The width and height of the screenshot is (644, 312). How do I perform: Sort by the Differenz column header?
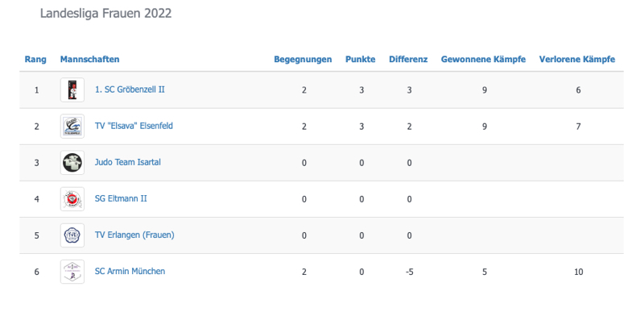coord(408,59)
